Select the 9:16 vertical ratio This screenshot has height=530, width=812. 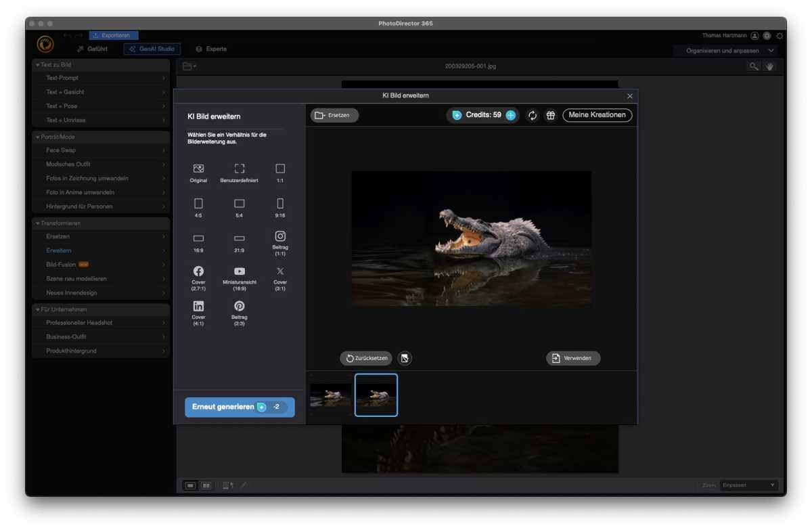(x=280, y=208)
